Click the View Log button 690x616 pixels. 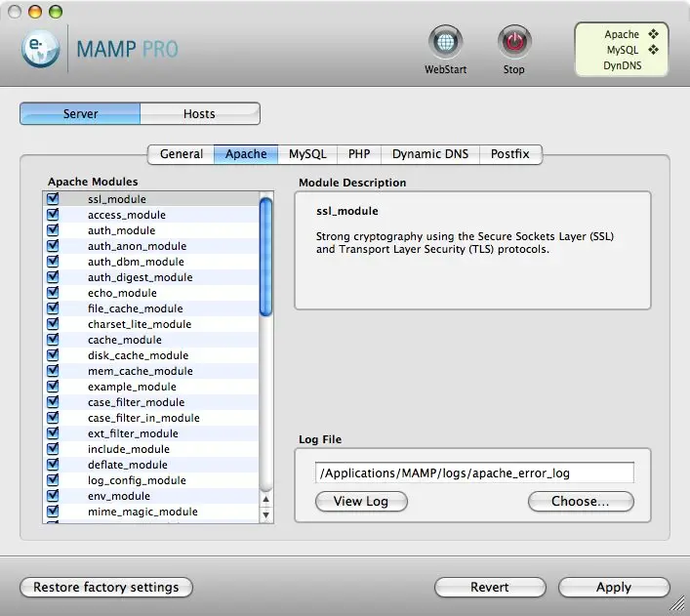(361, 502)
